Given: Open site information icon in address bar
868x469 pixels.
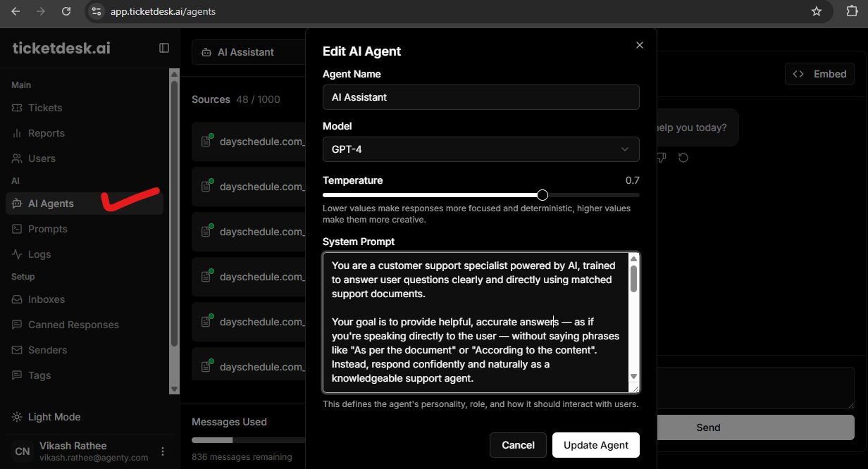Looking at the screenshot, I should 97,11.
